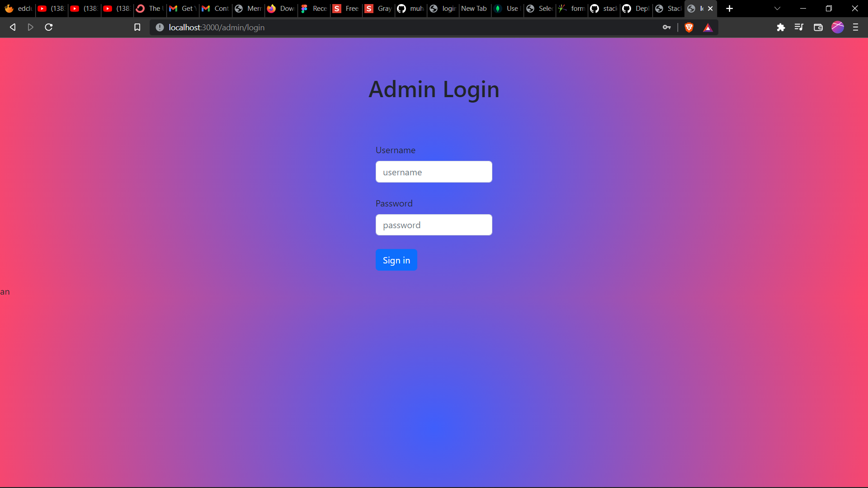Click the address bar URL localhost:3000/admin/login
This screenshot has width=868, height=488.
tap(217, 28)
